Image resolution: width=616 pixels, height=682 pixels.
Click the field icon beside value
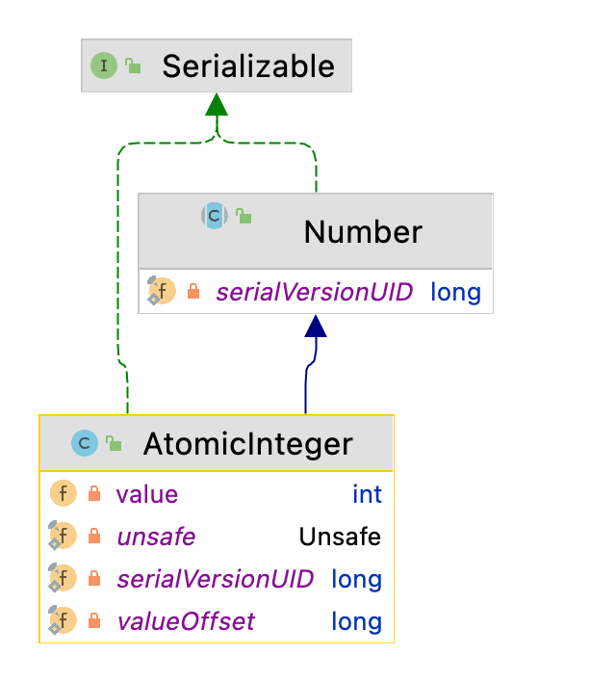64,493
